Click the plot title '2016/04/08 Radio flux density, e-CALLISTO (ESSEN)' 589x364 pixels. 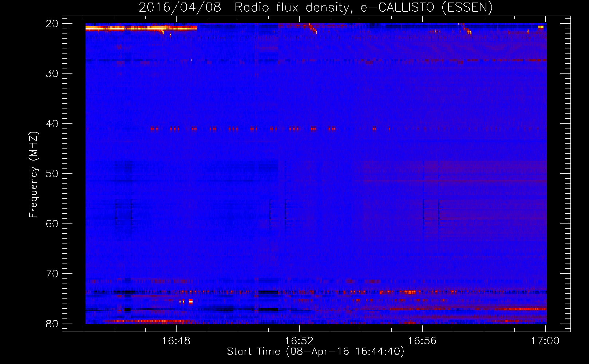[x=316, y=7]
